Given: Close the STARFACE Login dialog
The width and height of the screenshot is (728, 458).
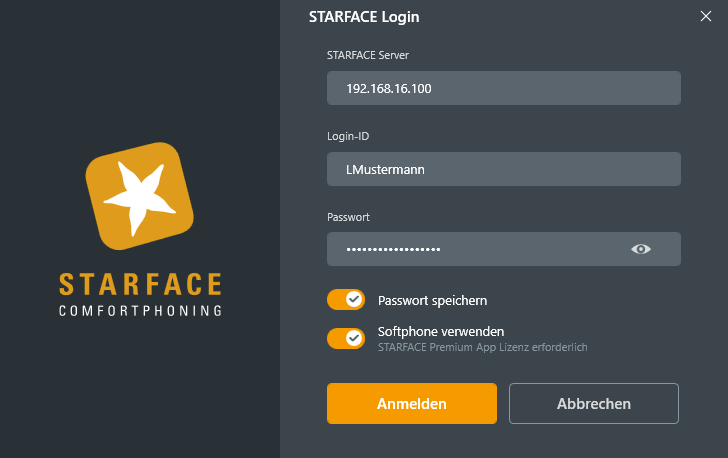Looking at the screenshot, I should coord(706,16).
